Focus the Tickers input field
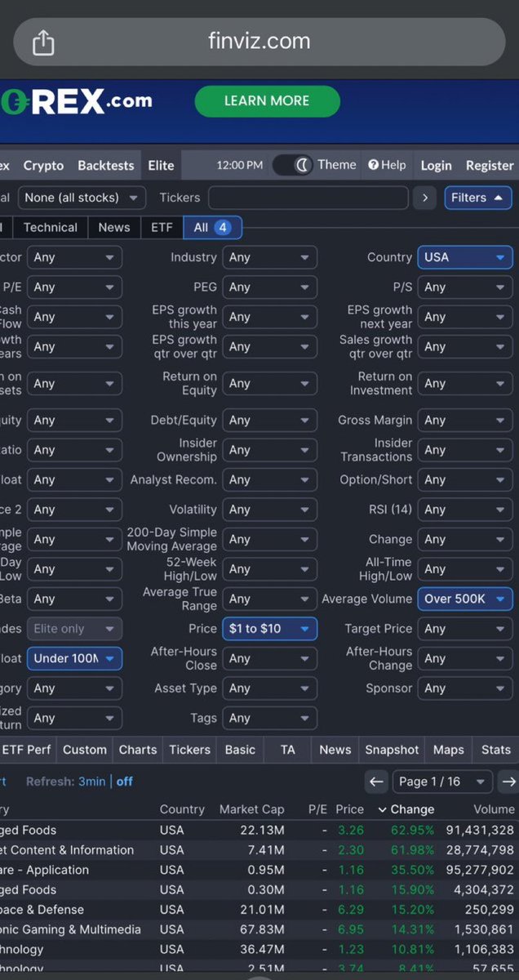Image resolution: width=519 pixels, height=980 pixels. [308, 198]
